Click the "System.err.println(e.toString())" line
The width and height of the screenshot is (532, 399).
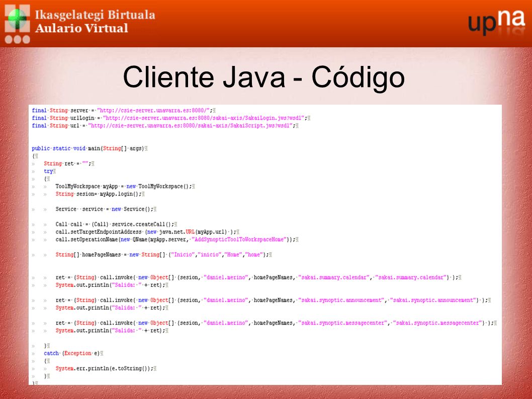tap(106, 368)
